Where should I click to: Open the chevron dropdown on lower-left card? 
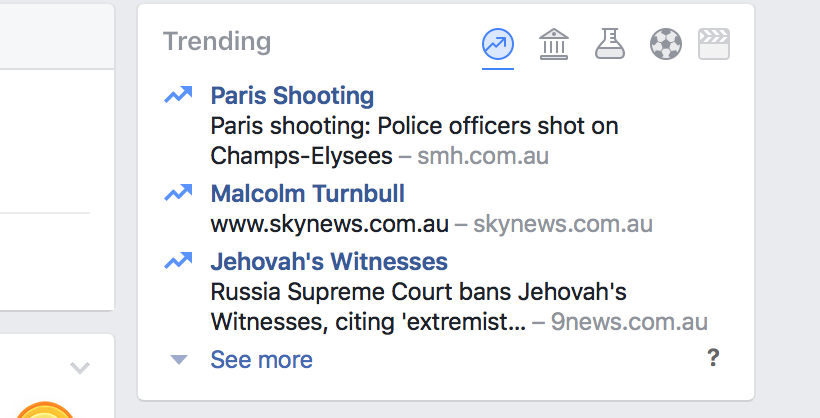click(x=80, y=369)
